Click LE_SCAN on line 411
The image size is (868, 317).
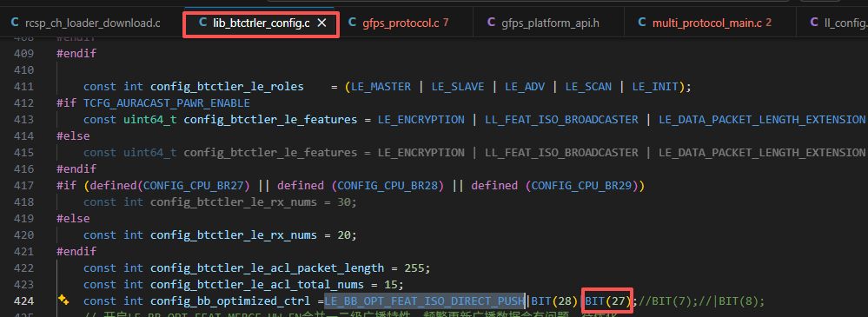[x=589, y=87]
